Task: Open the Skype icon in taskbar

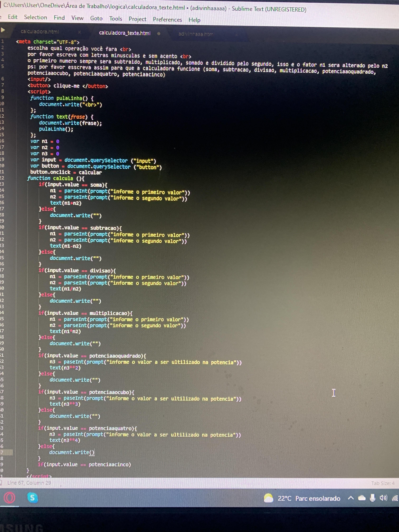Action: (32, 497)
